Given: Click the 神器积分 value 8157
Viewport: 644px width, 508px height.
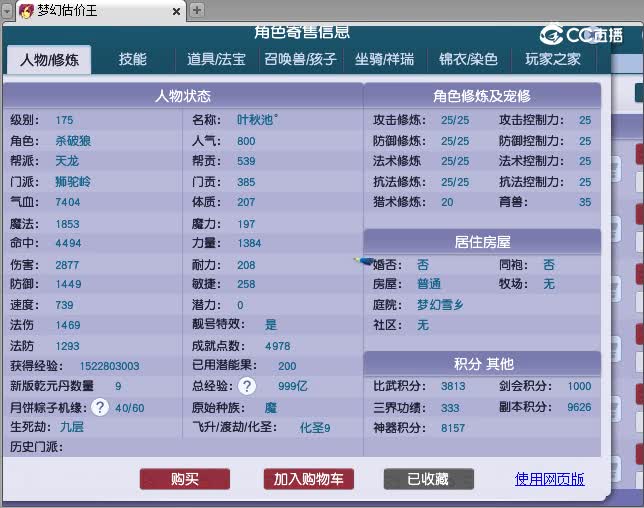Looking at the screenshot, I should 453,428.
